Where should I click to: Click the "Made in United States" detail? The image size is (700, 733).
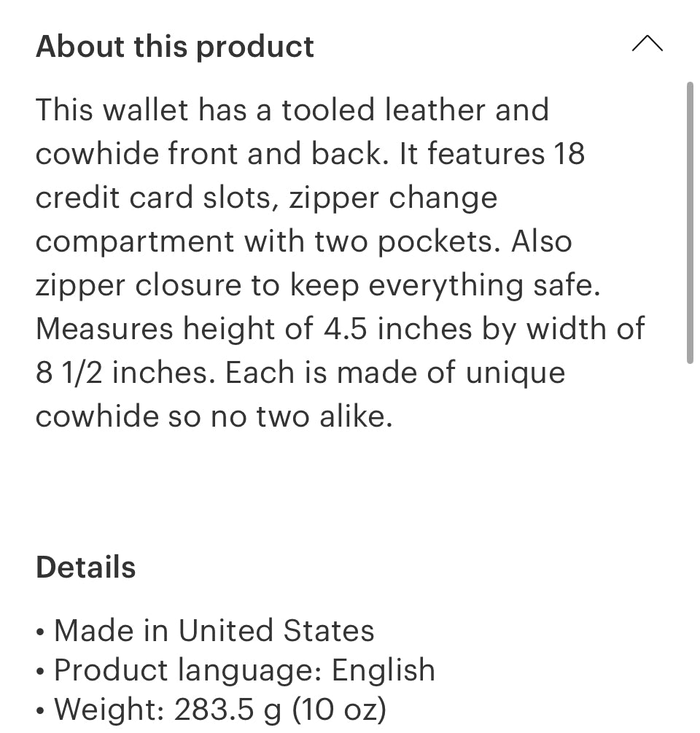[x=214, y=631]
